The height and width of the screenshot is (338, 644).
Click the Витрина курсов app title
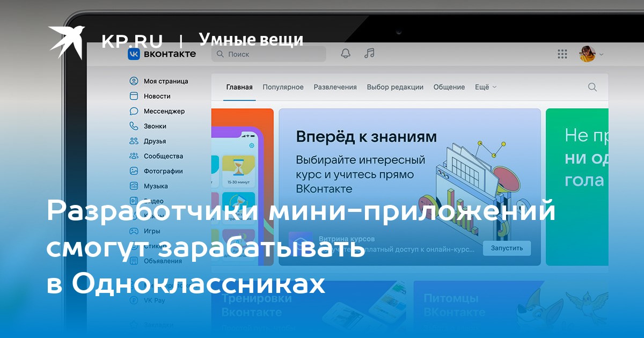(x=347, y=239)
